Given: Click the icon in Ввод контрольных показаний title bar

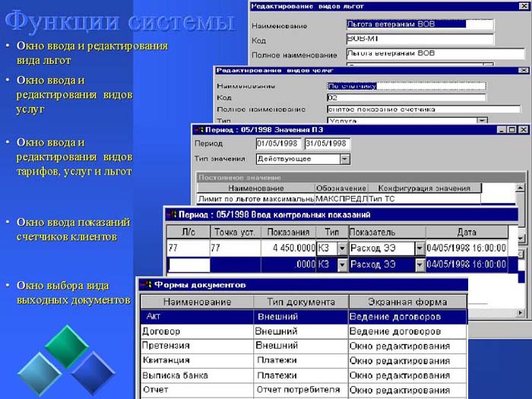Looking at the screenshot, I should coord(170,214).
